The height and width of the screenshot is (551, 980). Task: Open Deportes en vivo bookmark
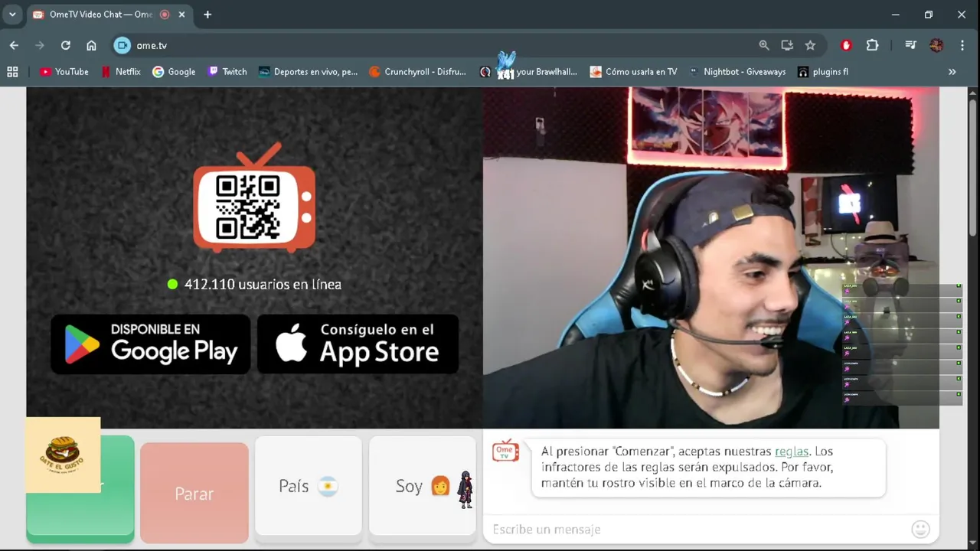[x=308, y=72]
